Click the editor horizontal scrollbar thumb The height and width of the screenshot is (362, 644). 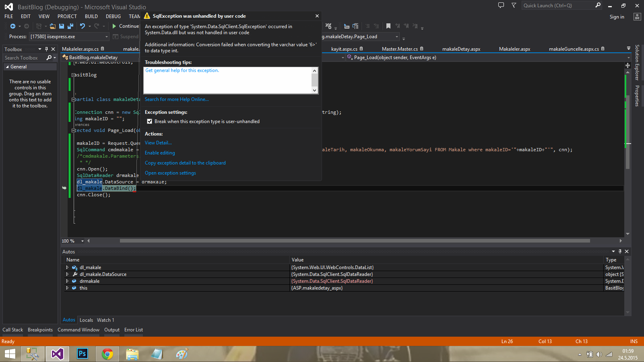pyautogui.click(x=355, y=241)
